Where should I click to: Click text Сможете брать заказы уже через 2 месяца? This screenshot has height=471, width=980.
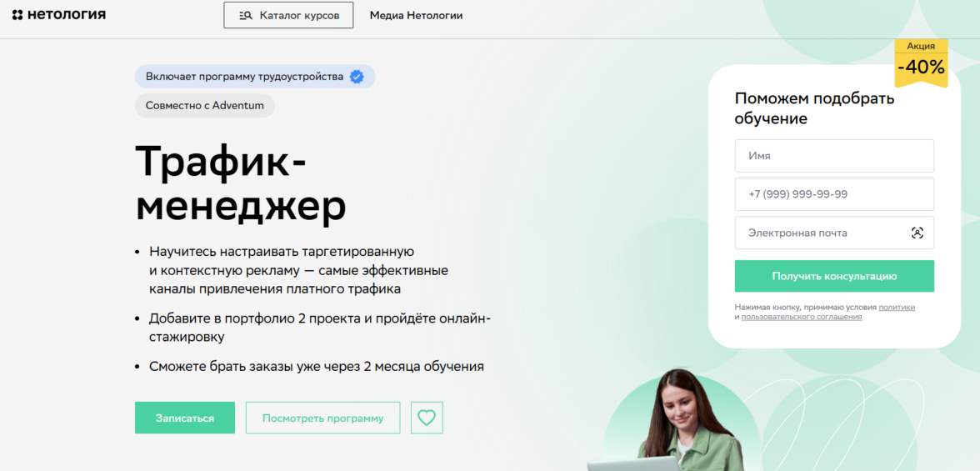coord(317,366)
